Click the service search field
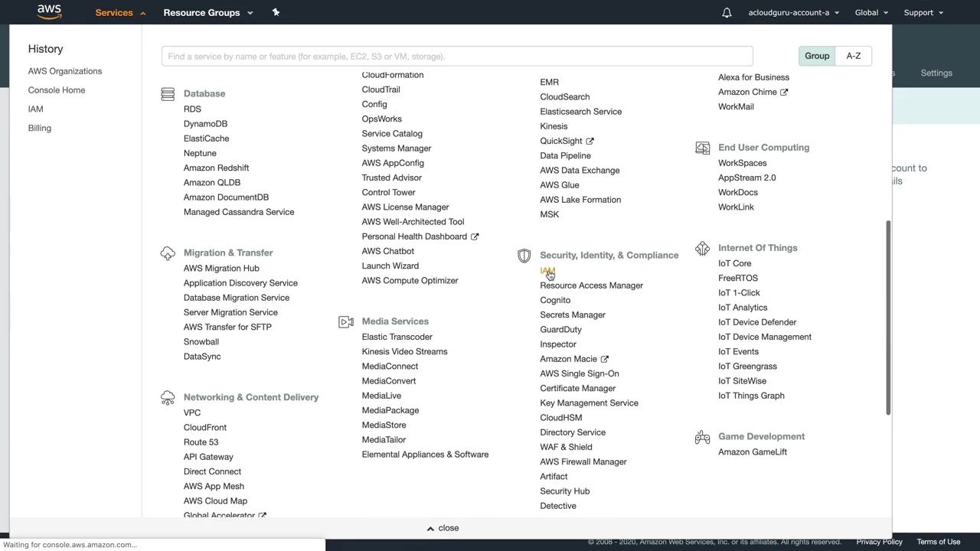This screenshot has height=551, width=980. click(457, 57)
